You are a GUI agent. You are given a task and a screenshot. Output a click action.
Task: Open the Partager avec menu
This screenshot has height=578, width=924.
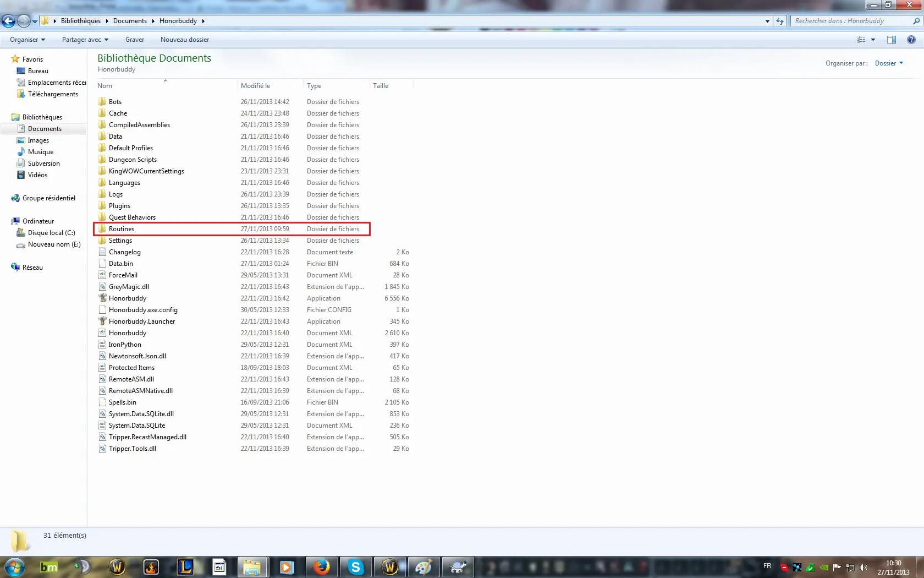pos(85,40)
